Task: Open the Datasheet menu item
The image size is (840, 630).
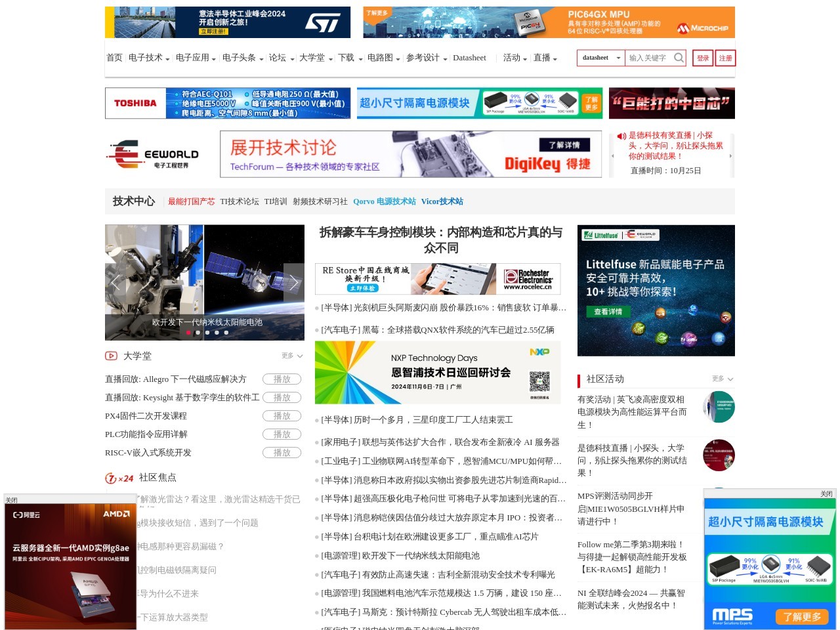Action: click(x=469, y=58)
